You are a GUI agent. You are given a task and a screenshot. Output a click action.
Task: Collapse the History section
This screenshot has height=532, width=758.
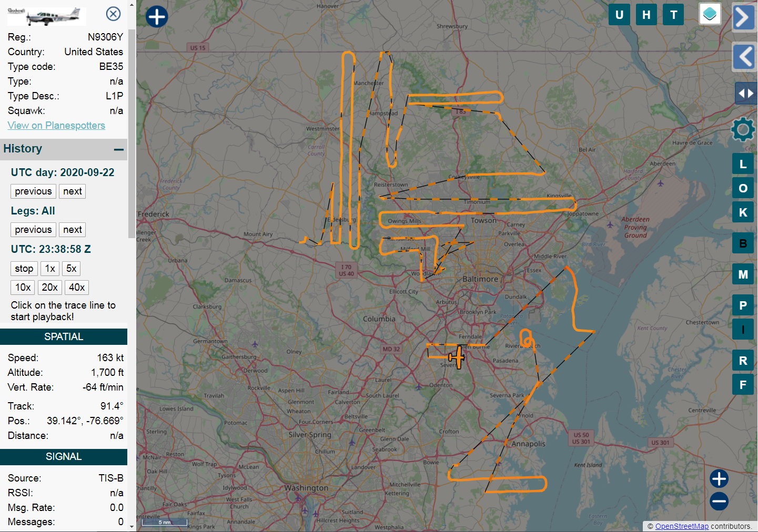tap(119, 149)
